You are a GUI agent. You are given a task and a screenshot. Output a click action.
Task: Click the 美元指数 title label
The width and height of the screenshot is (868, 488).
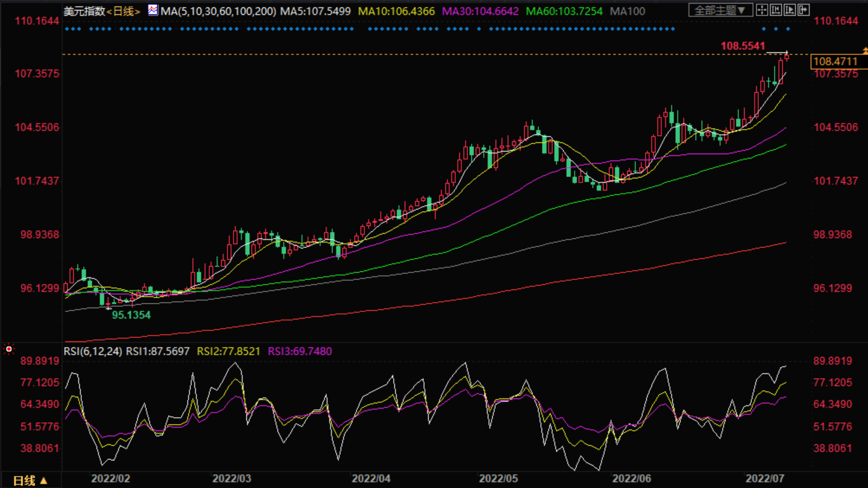pos(84,11)
